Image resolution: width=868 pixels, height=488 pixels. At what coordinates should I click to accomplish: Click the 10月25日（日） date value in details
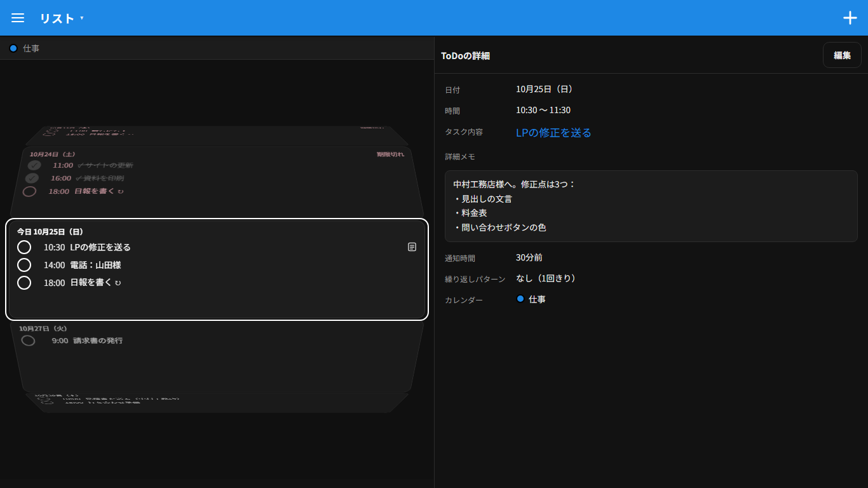[x=545, y=89]
